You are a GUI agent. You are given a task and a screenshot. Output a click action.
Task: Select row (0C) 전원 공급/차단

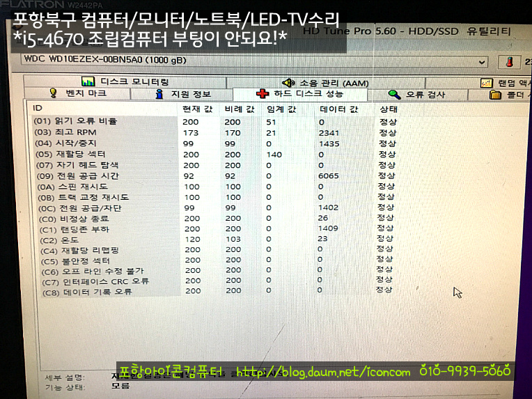tap(215, 208)
